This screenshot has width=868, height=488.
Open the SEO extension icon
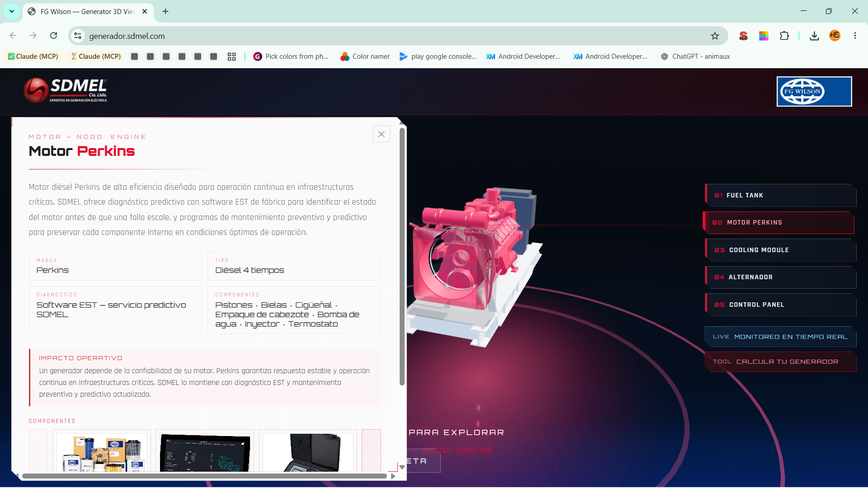pyautogui.click(x=743, y=36)
